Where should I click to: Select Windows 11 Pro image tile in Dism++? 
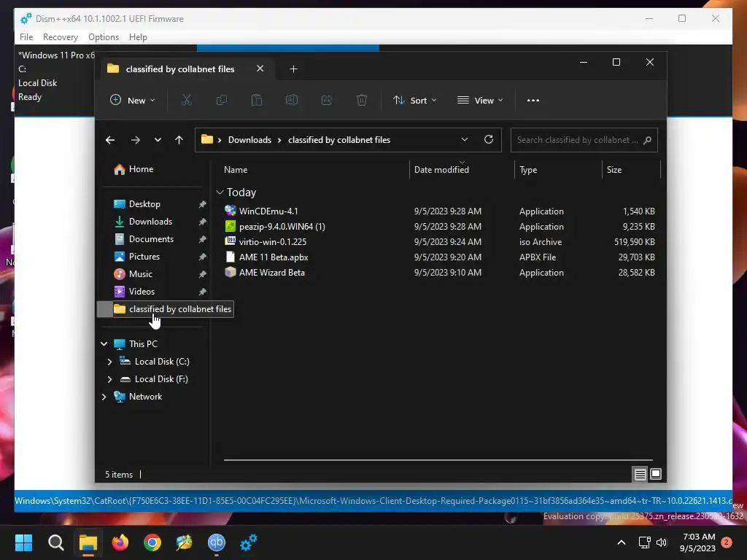pyautogui.click(x=56, y=76)
